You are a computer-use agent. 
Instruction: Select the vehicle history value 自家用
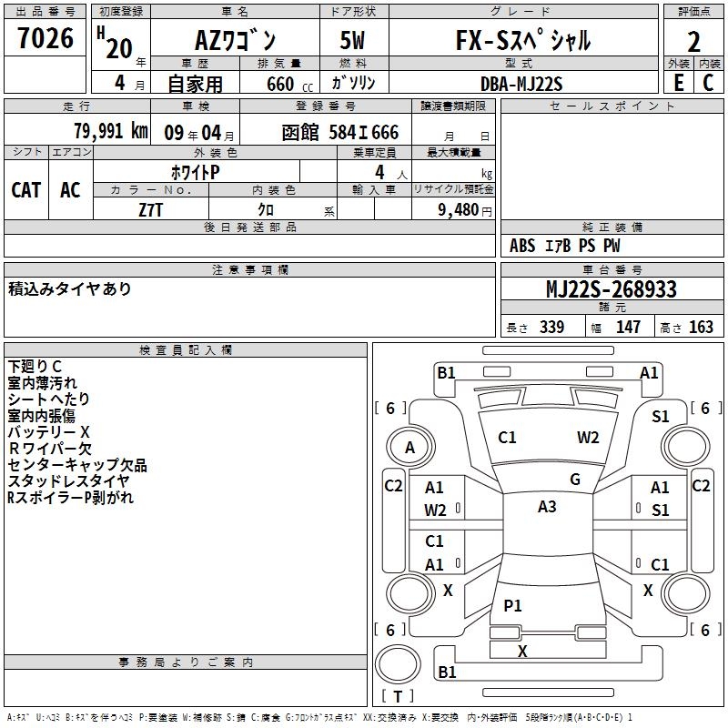(195, 84)
